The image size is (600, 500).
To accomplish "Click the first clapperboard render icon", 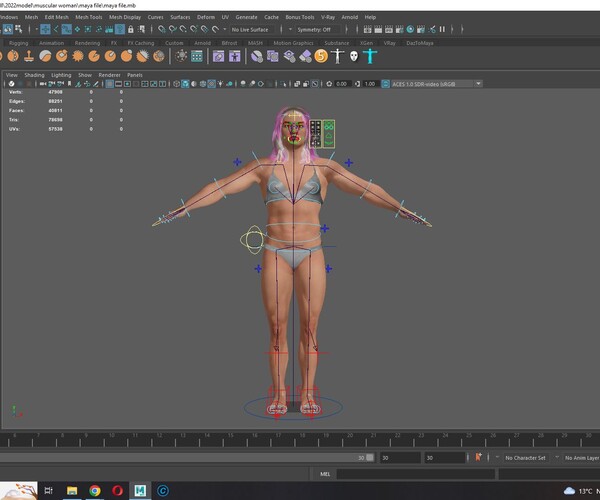I will [x=367, y=29].
